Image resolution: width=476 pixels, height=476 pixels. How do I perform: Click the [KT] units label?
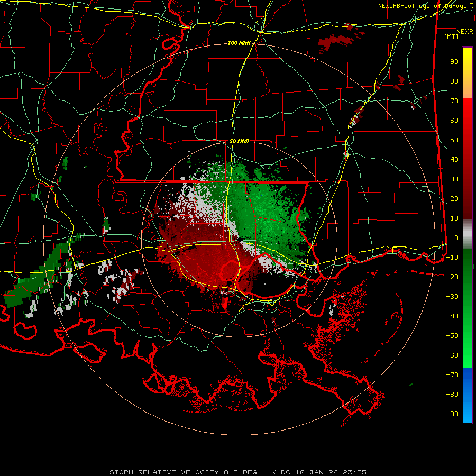pyautogui.click(x=451, y=36)
